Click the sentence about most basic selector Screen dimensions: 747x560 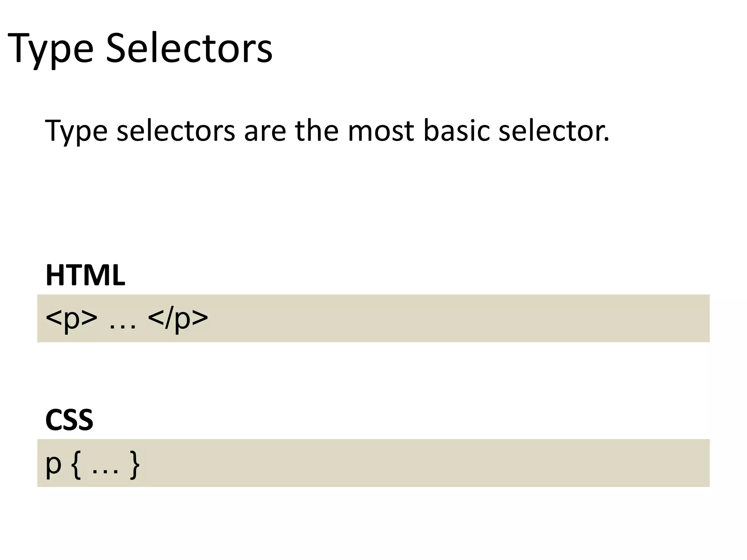[327, 131]
